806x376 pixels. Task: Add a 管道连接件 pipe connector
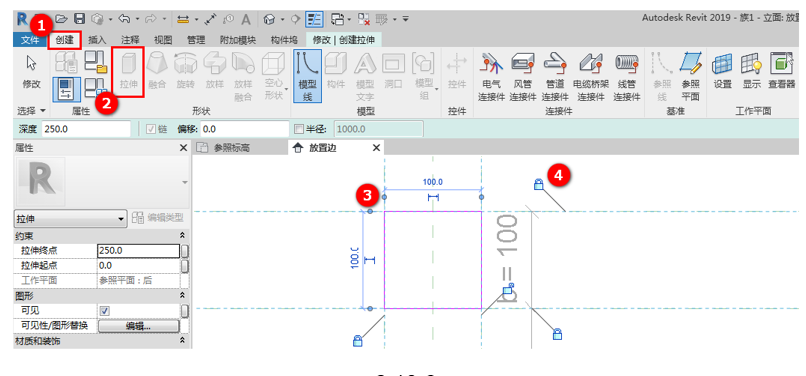(555, 76)
